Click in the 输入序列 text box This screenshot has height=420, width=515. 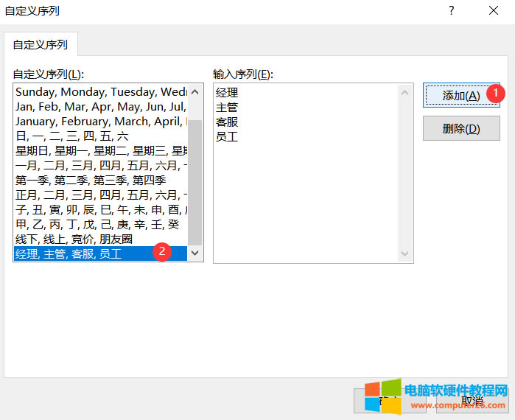coord(306,192)
